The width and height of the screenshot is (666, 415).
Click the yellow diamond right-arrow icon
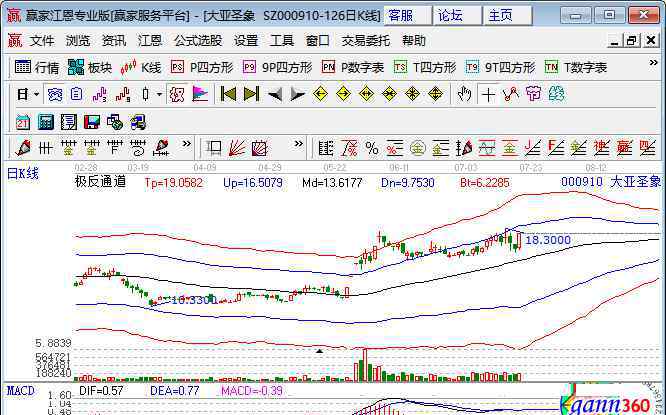[343, 94]
